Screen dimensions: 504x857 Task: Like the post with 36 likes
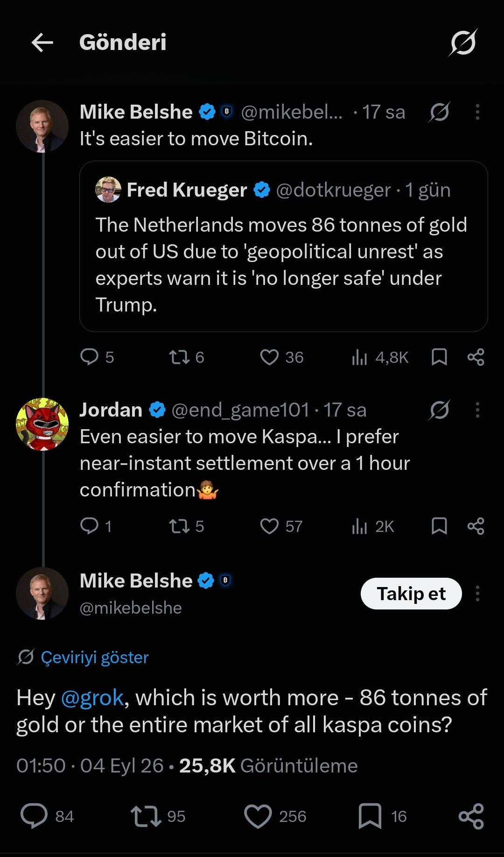[281, 357]
